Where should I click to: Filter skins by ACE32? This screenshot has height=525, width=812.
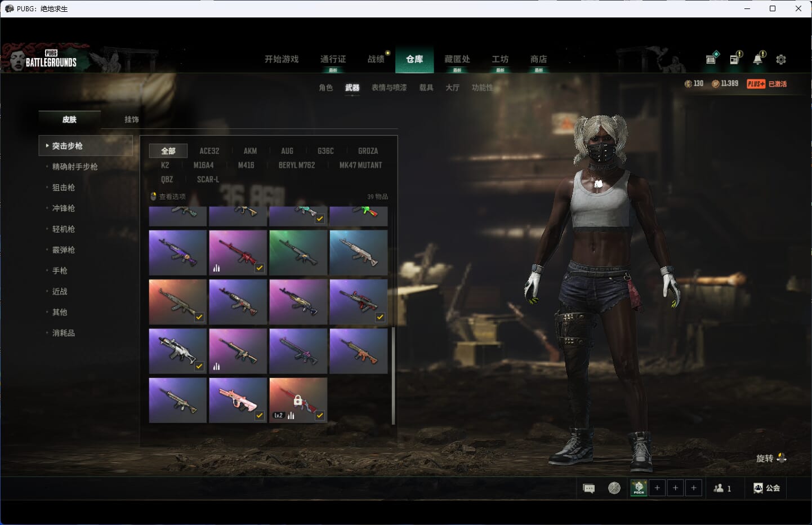tap(209, 151)
